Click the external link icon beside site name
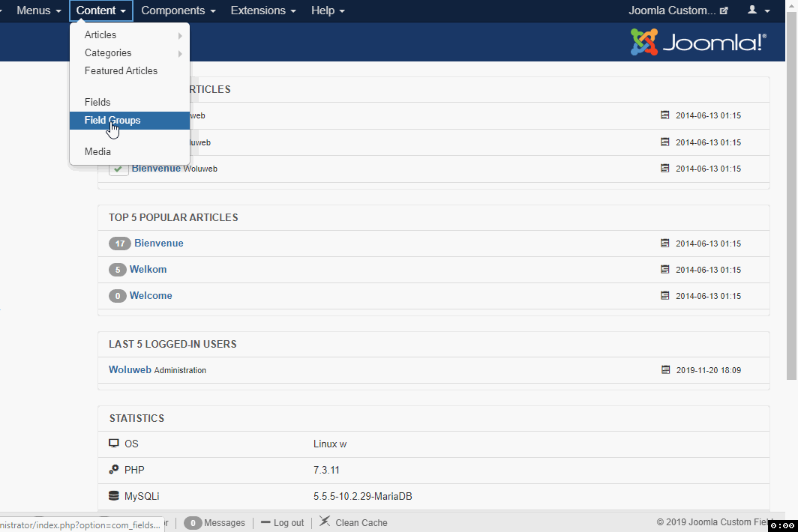The width and height of the screenshot is (798, 532). click(724, 10)
